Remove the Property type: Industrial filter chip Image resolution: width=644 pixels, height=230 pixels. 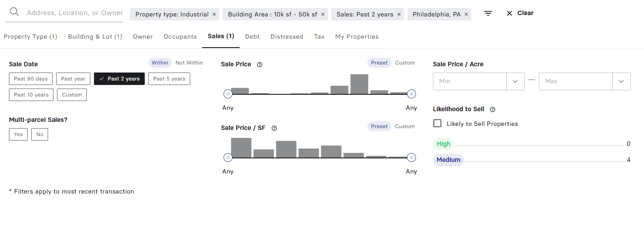click(214, 14)
